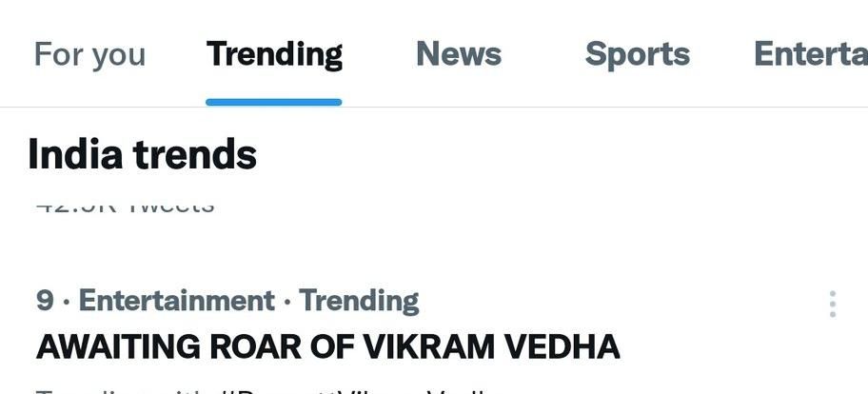
Task: Select the Trending tab
Action: 274,54
